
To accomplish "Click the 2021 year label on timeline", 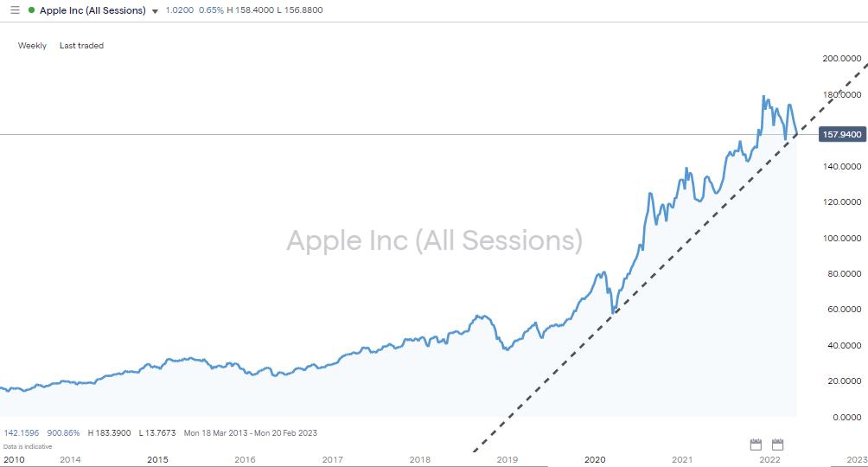I will [682, 459].
